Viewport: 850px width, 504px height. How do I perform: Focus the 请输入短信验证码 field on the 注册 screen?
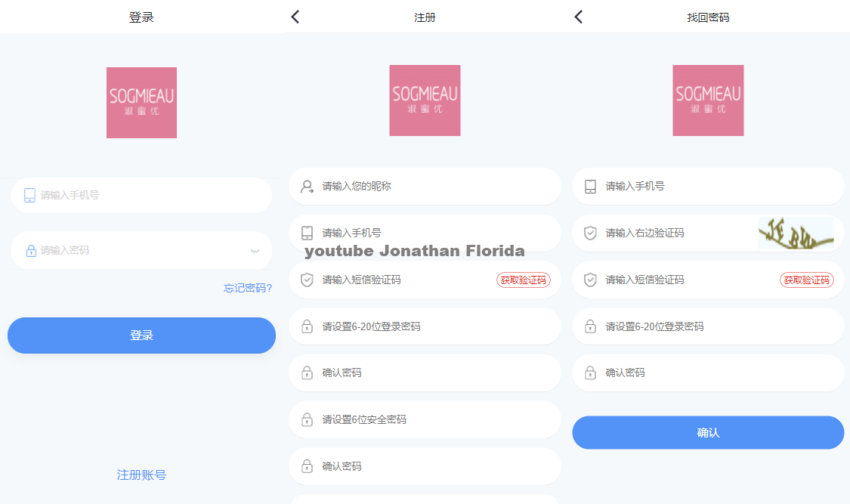coord(425,280)
